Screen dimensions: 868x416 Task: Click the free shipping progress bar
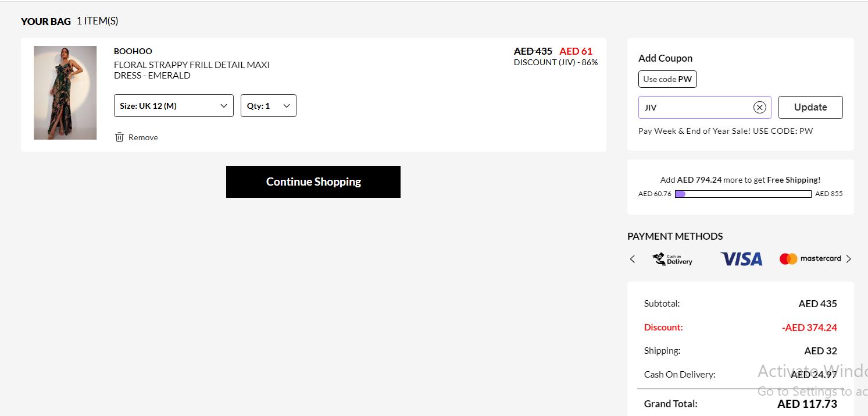(742, 193)
